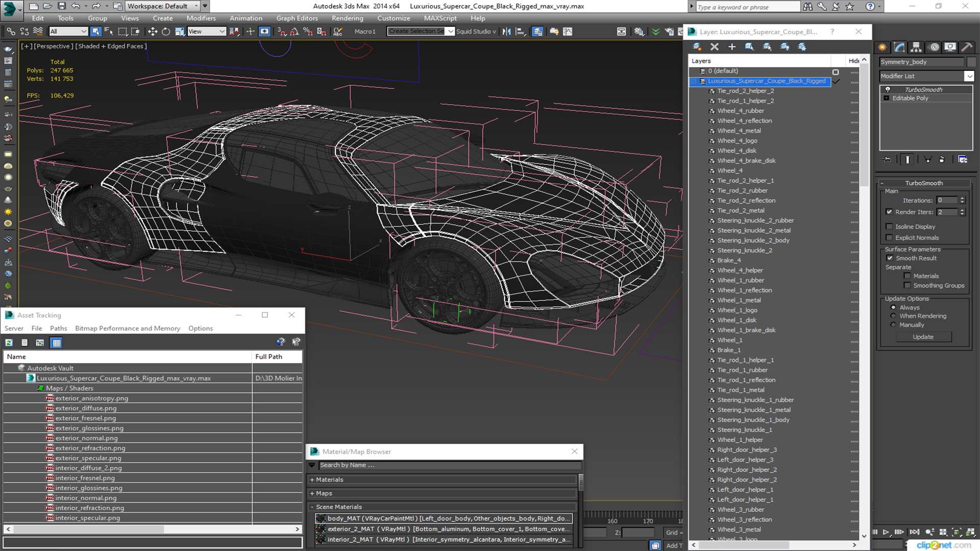Open the Modifiers menu
Image resolution: width=980 pixels, height=551 pixels.
[201, 18]
